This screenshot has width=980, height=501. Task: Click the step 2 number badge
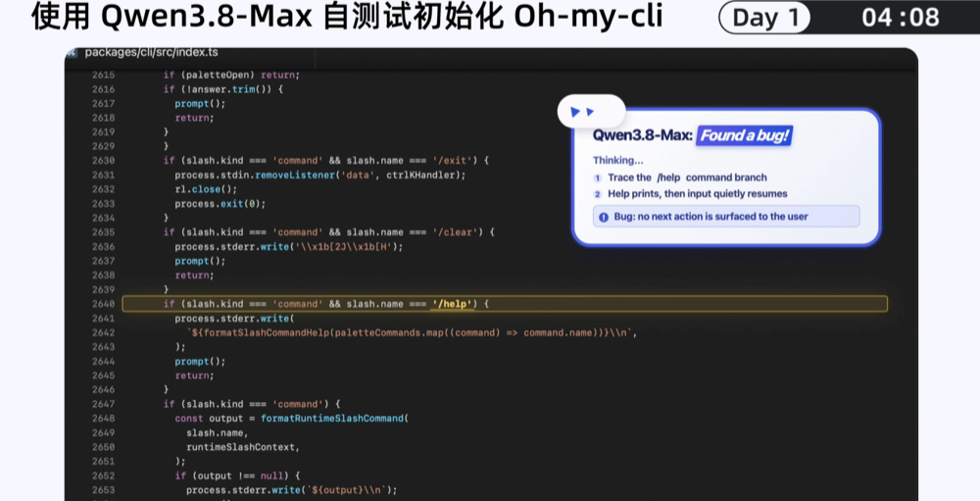point(598,194)
